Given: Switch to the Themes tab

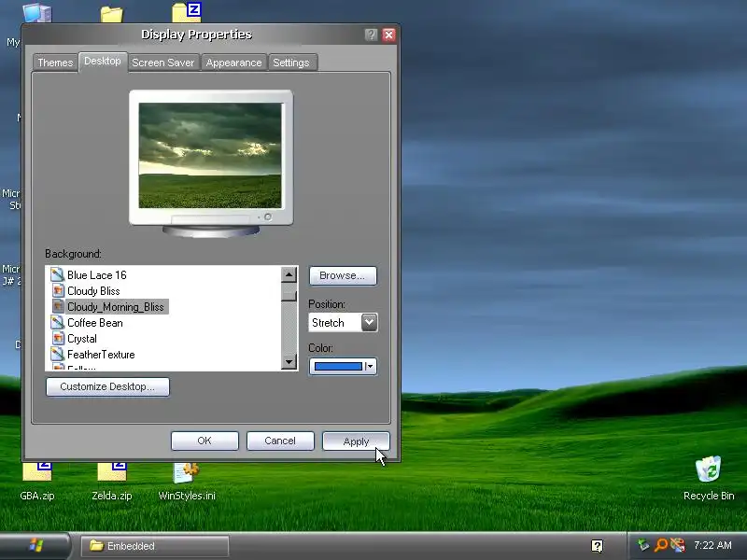Looking at the screenshot, I should pos(55,63).
